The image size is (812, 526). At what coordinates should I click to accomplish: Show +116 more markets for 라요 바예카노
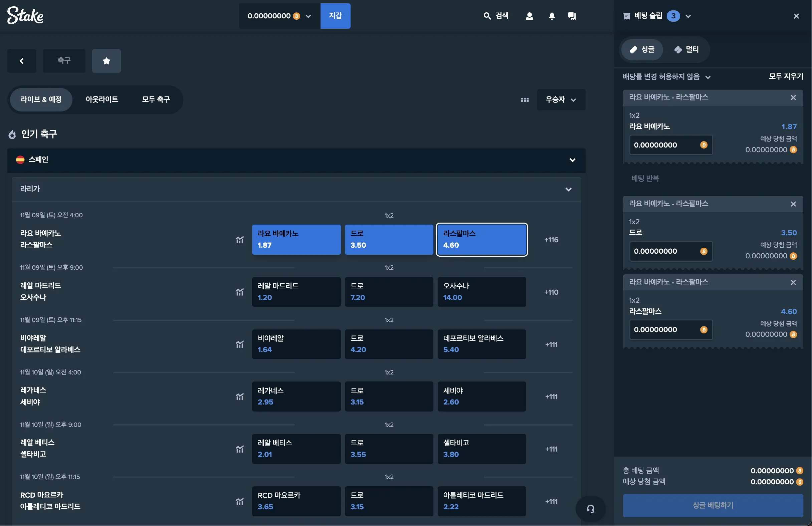551,240
